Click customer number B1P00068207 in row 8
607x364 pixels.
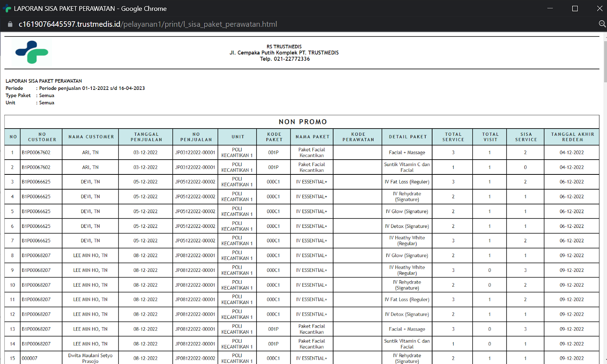pos(36,255)
